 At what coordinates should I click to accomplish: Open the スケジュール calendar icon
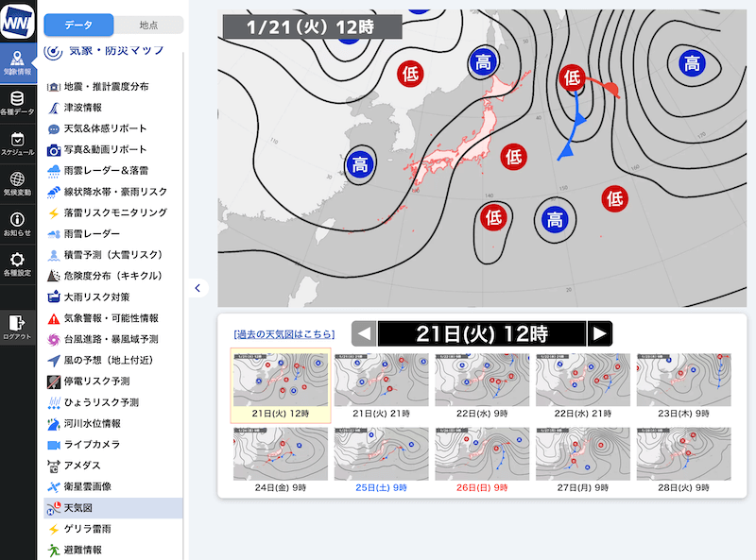(x=17, y=143)
